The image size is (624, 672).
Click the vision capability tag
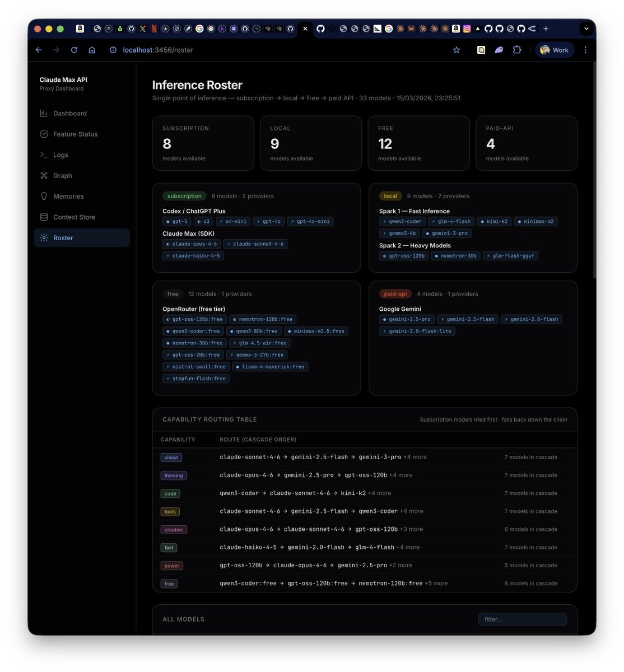pyautogui.click(x=171, y=458)
